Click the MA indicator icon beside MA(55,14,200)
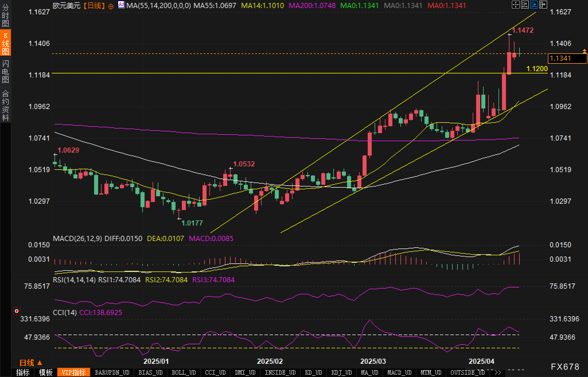Viewport: 588px width, 377px height. click(x=121, y=5)
